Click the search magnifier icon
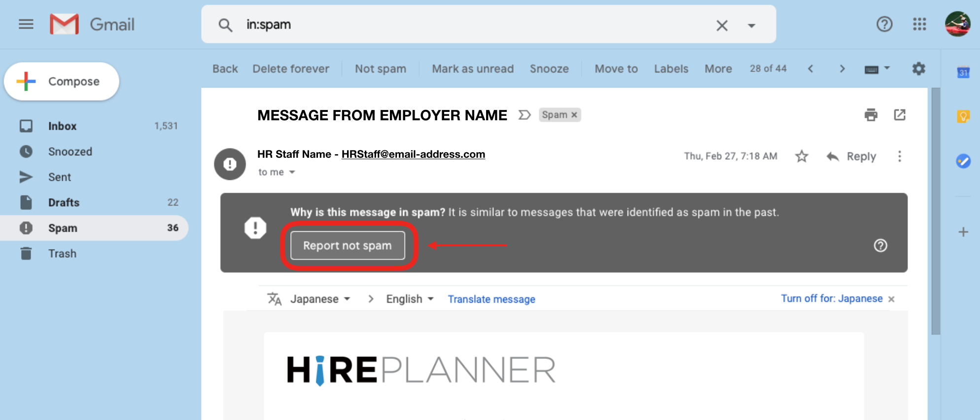This screenshot has height=420, width=980. (225, 25)
